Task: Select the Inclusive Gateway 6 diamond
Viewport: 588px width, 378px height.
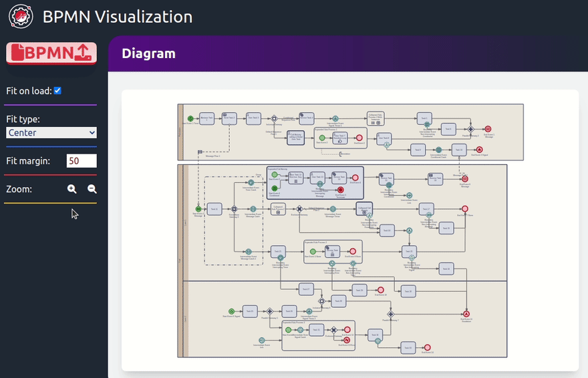Action: coord(321,301)
